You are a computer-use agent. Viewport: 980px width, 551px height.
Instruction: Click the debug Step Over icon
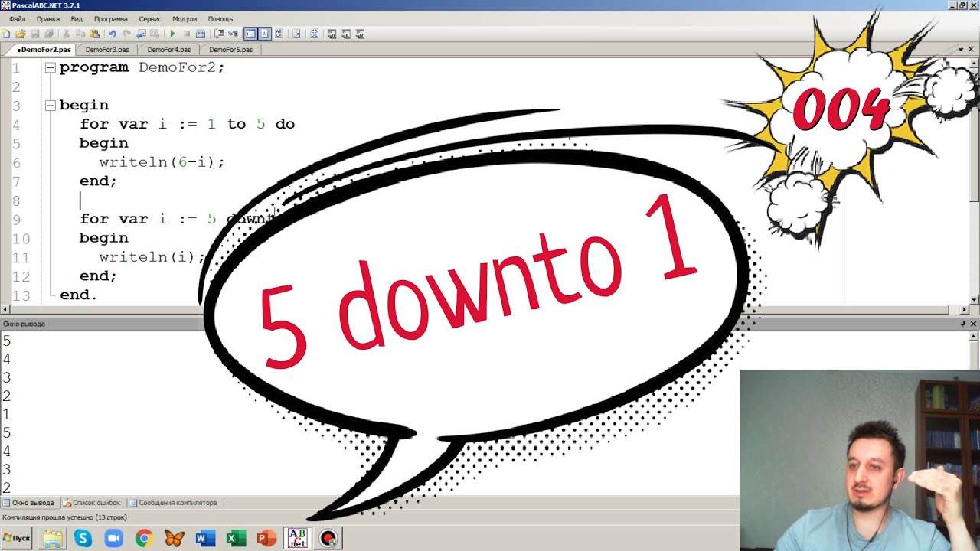tap(219, 34)
